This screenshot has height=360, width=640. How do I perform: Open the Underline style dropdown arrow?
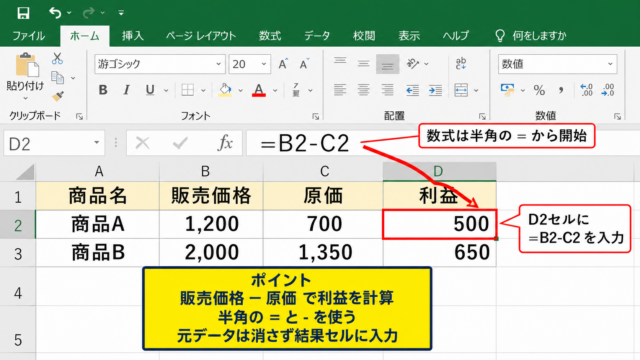tap(166, 90)
